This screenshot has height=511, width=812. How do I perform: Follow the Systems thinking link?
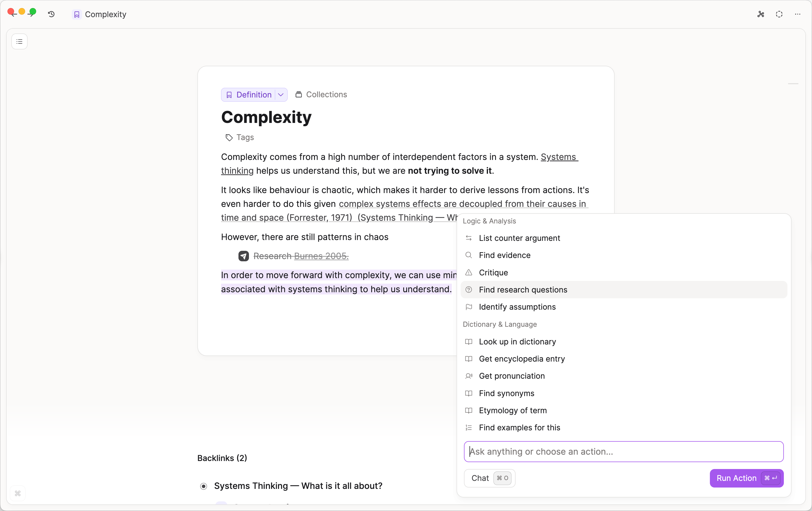[559, 157]
